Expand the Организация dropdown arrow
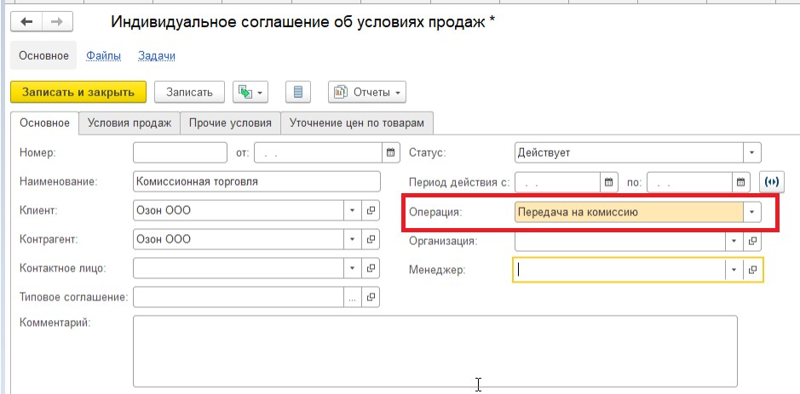This screenshot has height=394, width=800. coord(734,241)
